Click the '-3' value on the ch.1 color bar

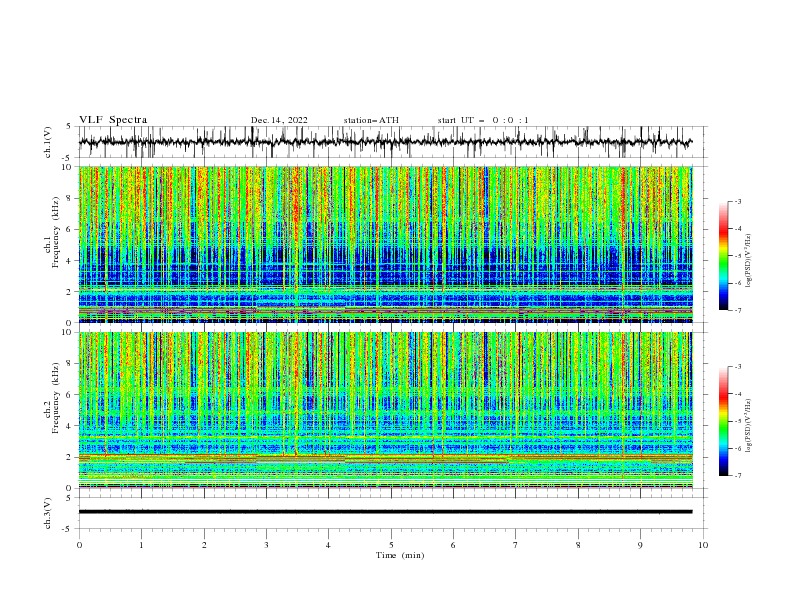[737, 201]
